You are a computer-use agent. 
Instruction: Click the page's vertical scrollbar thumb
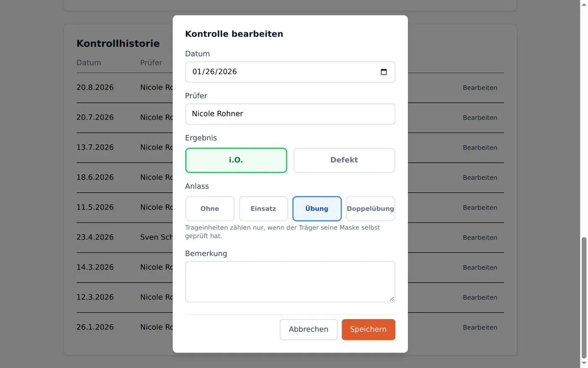pos(584,298)
